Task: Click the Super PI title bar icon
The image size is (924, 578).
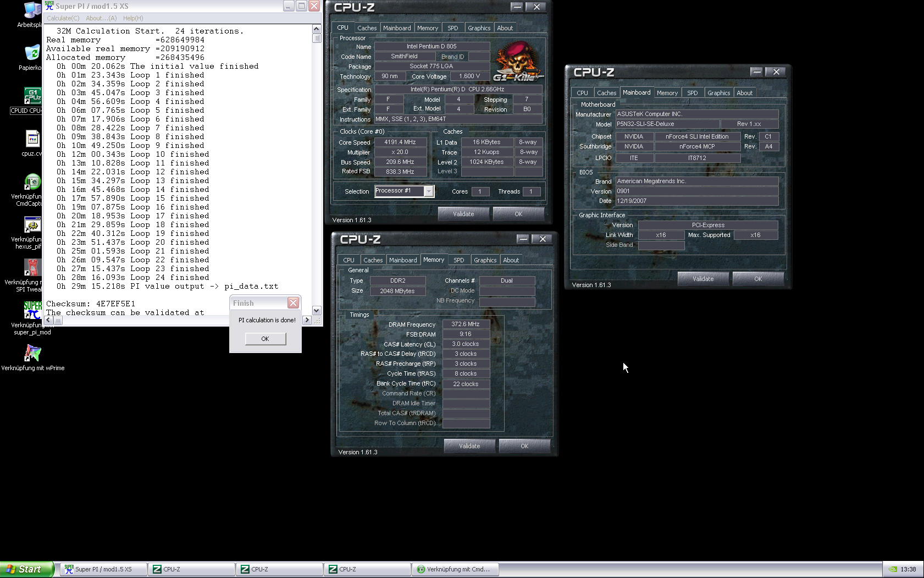Action: [49, 5]
